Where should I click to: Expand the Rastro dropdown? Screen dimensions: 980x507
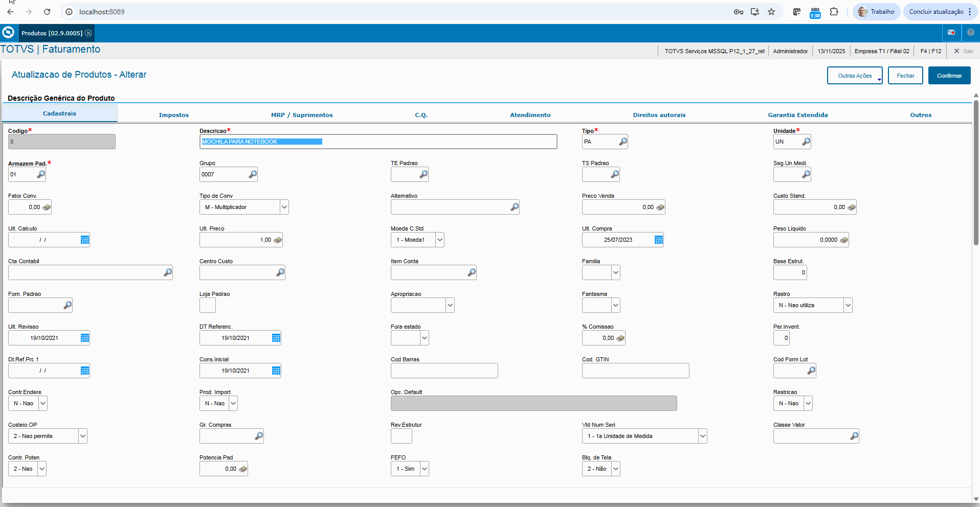point(848,305)
